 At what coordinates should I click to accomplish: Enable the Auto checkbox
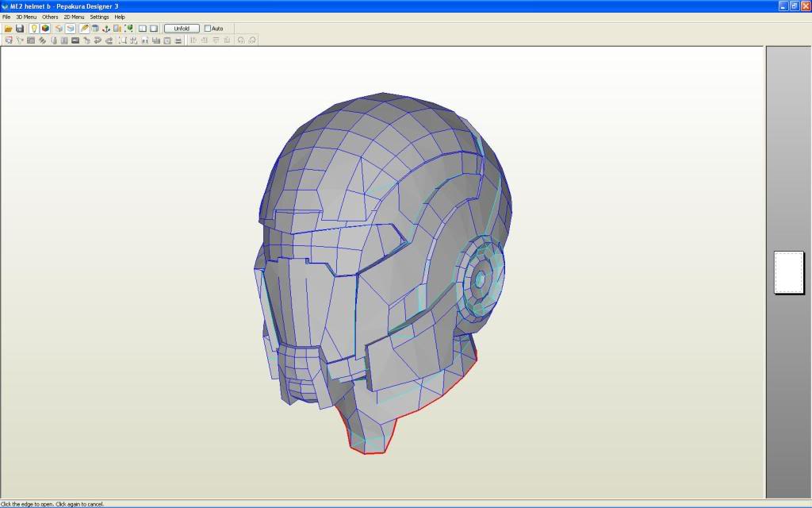tap(208, 29)
